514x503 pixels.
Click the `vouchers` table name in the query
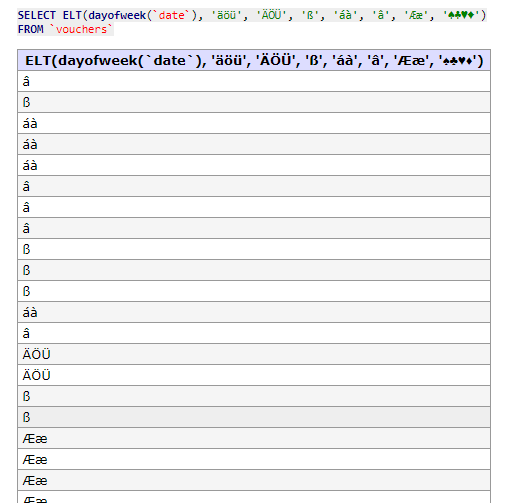pyautogui.click(x=81, y=29)
